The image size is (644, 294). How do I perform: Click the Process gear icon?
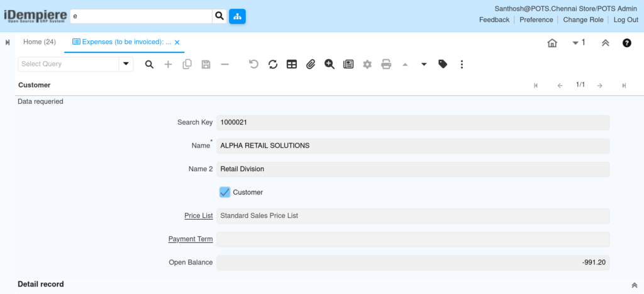[367, 64]
